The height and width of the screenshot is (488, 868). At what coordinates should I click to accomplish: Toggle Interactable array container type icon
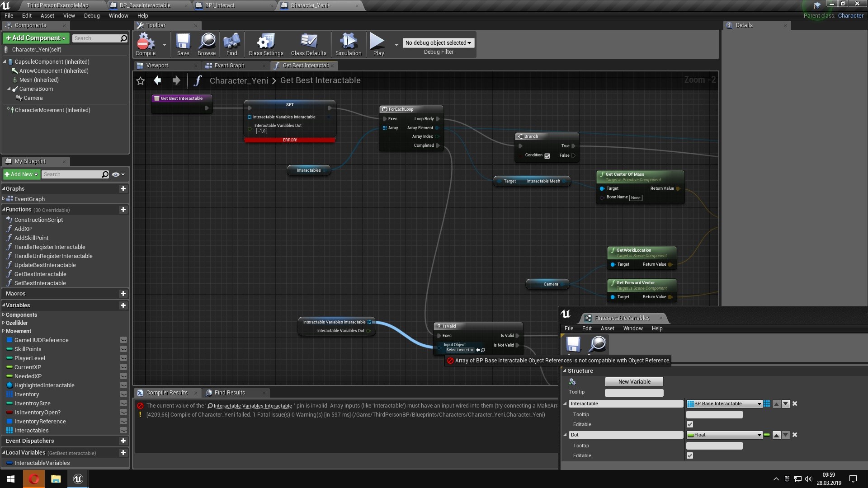(767, 404)
